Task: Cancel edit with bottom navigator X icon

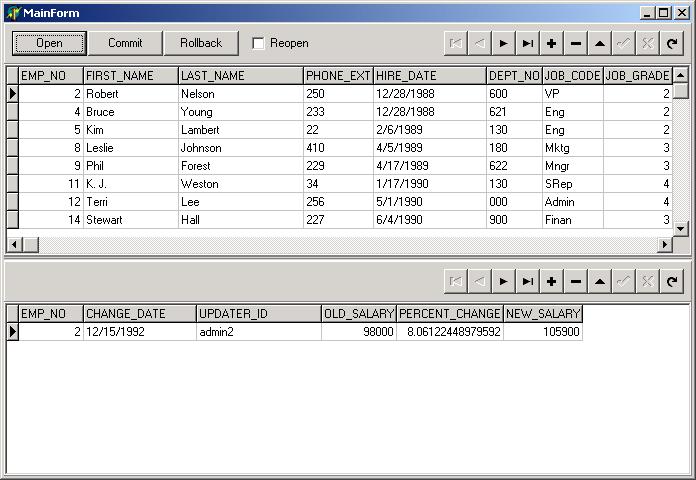Action: pyautogui.click(x=648, y=282)
